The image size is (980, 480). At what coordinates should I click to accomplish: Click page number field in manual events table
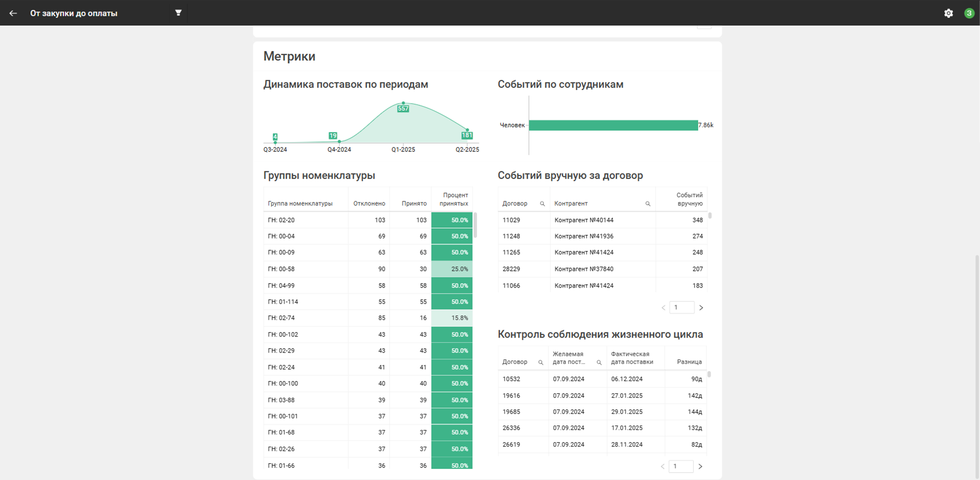[x=681, y=308]
